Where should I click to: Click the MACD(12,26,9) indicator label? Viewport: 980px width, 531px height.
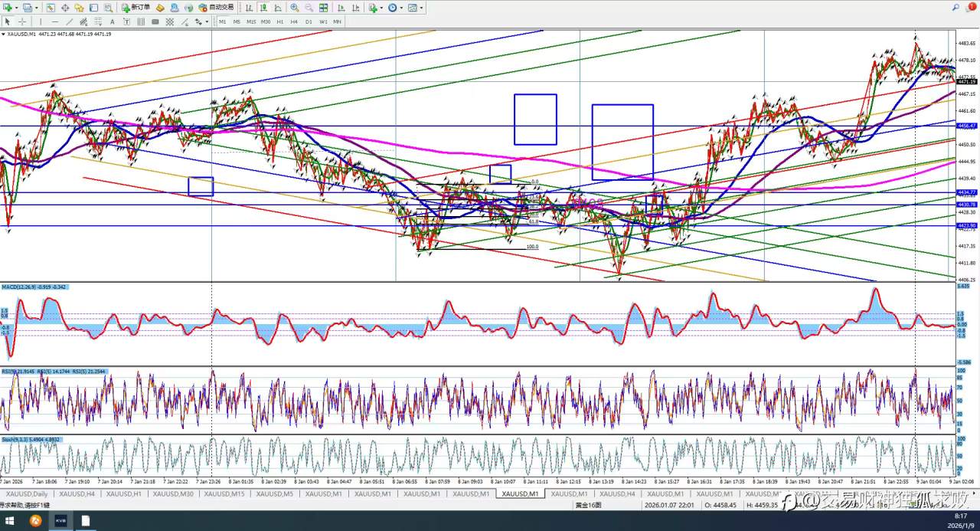click(34, 287)
